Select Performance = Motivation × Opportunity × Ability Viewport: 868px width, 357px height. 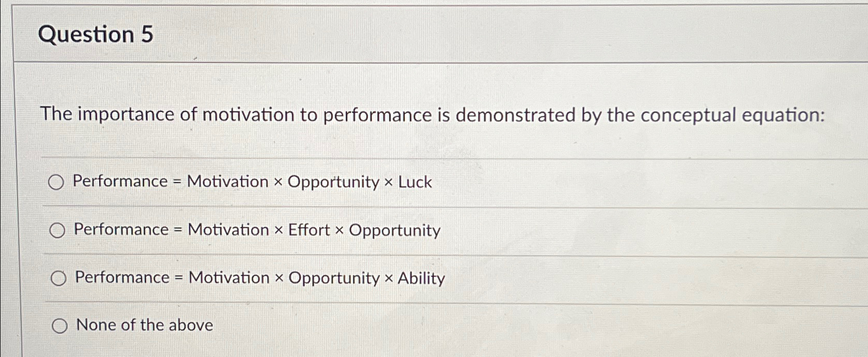tap(57, 278)
